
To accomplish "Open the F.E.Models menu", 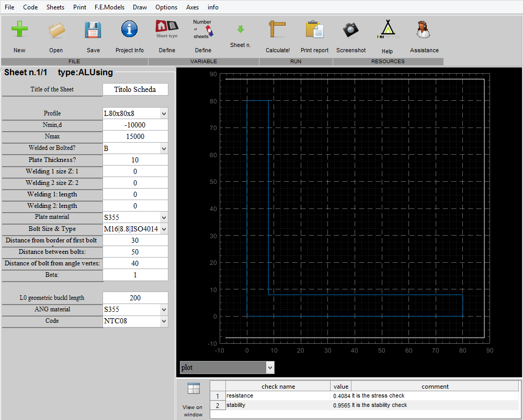I will 109,7.
